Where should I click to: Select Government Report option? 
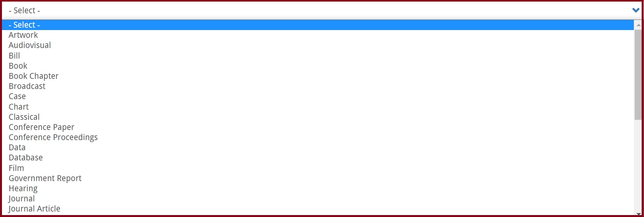click(x=318, y=178)
